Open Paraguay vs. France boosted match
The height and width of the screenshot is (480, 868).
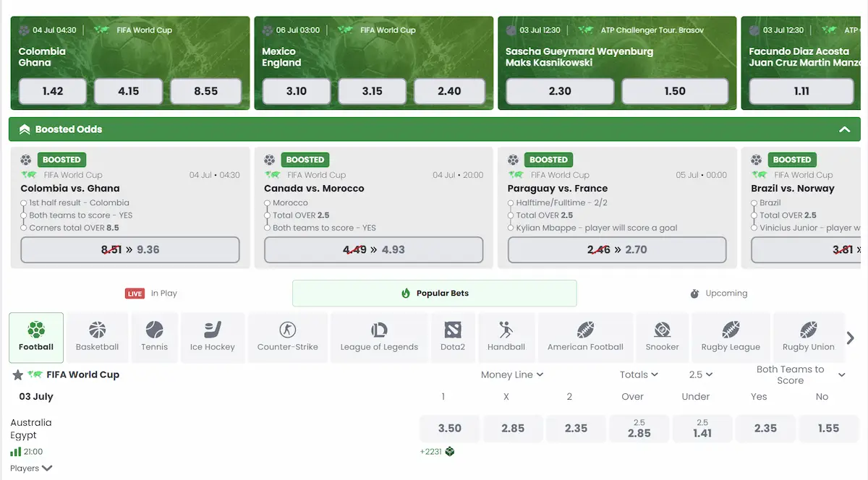558,188
